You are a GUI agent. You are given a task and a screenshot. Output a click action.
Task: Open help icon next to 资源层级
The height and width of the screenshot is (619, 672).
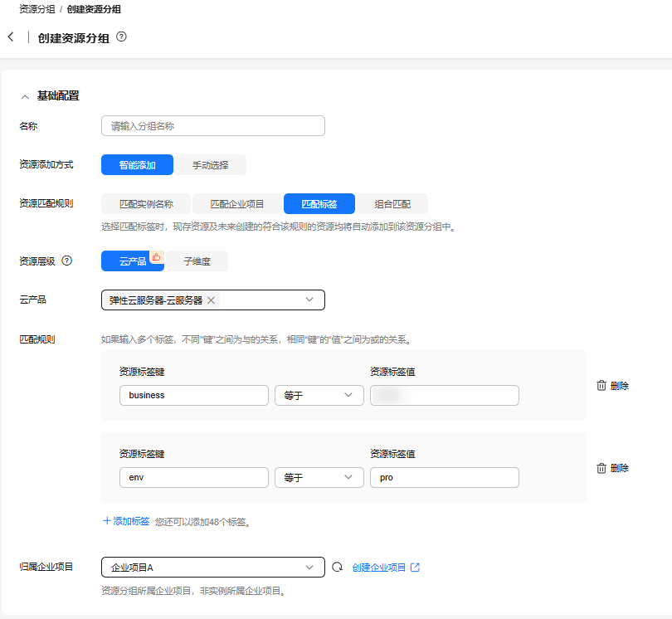[x=67, y=261]
